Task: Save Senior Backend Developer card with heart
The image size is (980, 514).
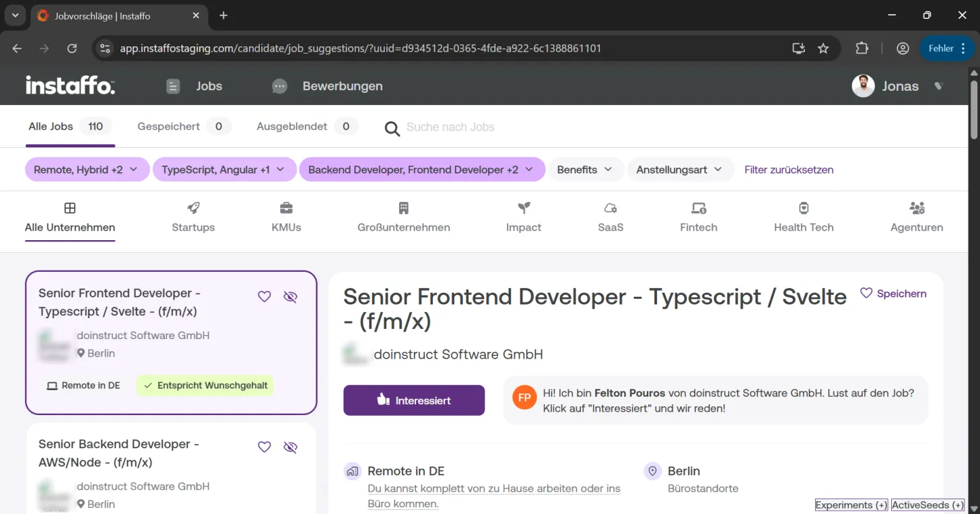Action: coord(265,447)
